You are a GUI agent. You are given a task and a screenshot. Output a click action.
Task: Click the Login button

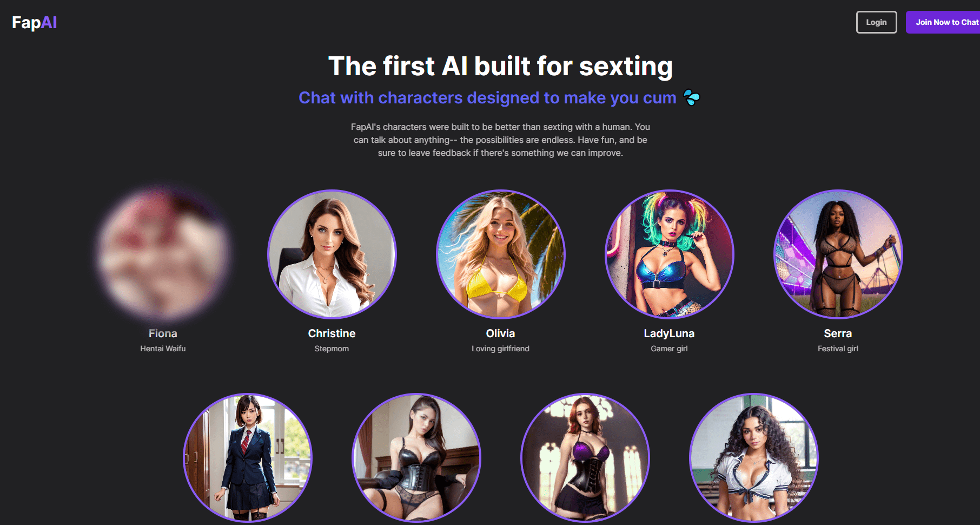876,22
